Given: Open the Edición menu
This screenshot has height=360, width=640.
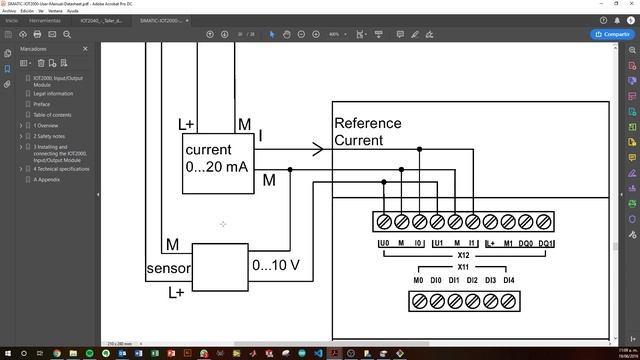Looking at the screenshot, I should pyautogui.click(x=27, y=11).
